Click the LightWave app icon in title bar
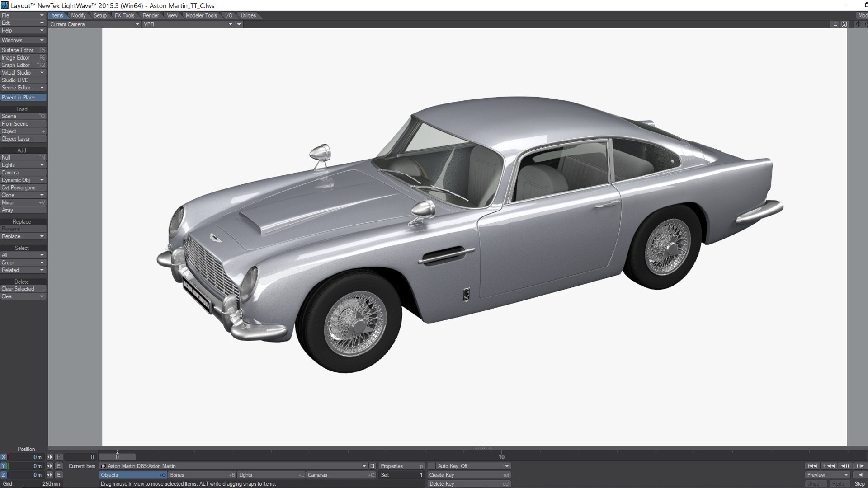This screenshot has height=488, width=868. pos(5,5)
